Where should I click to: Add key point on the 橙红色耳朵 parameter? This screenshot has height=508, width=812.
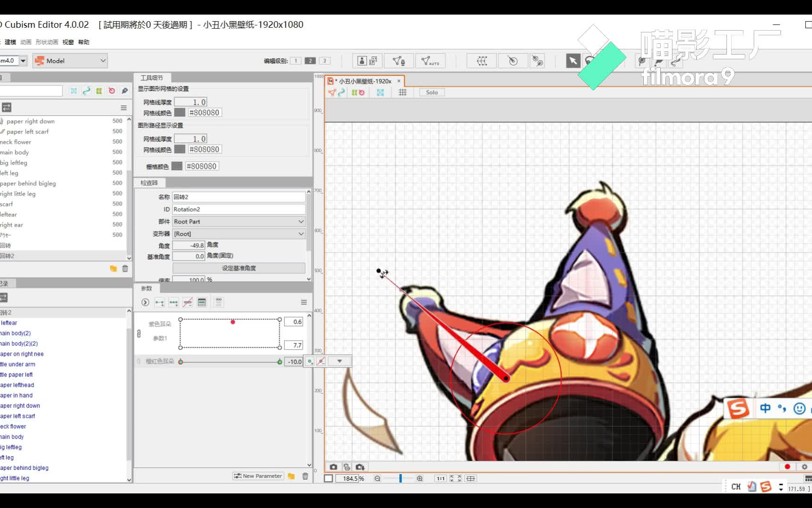pyautogui.click(x=310, y=361)
